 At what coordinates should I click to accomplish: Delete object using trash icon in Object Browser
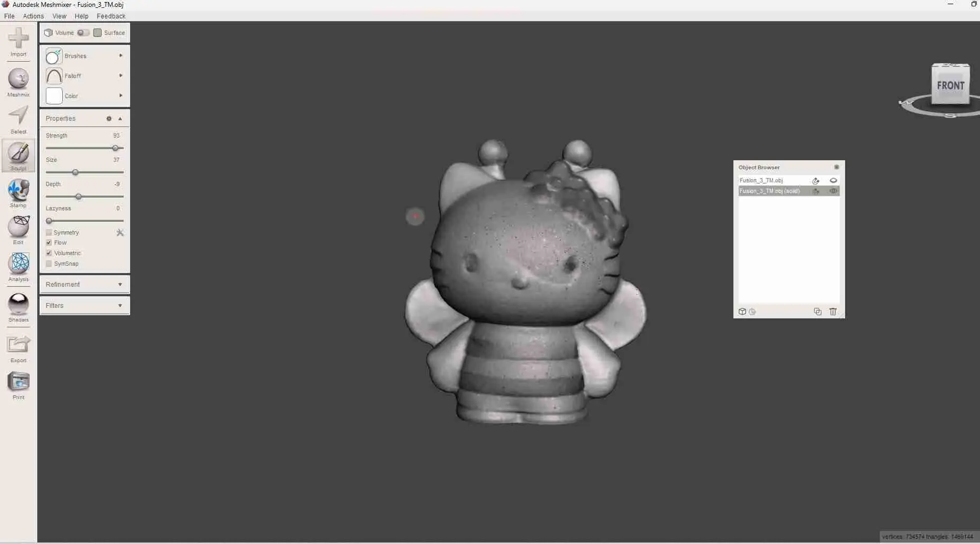[x=833, y=312]
